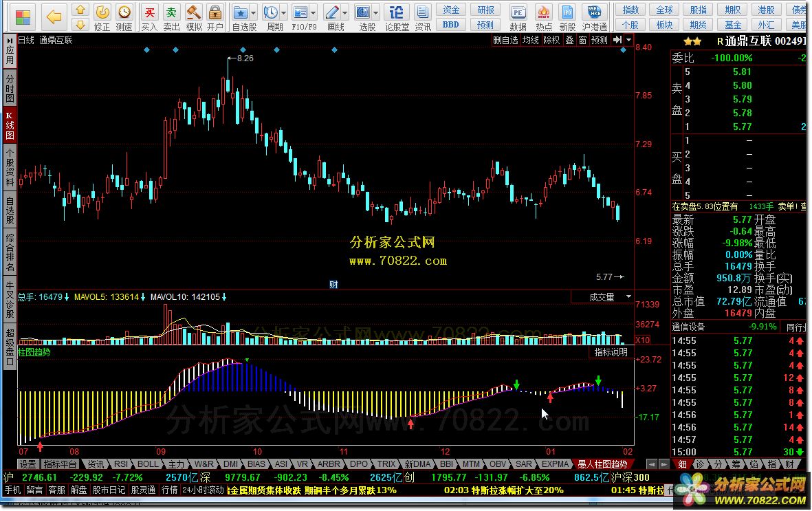
Task: Click the 卖出 sell icon
Action: (171, 12)
